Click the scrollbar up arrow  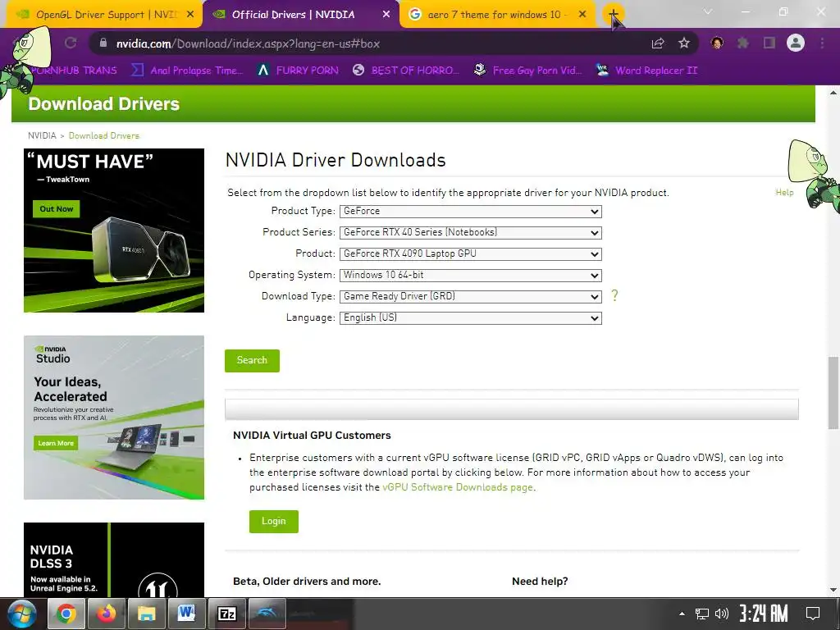point(833,93)
